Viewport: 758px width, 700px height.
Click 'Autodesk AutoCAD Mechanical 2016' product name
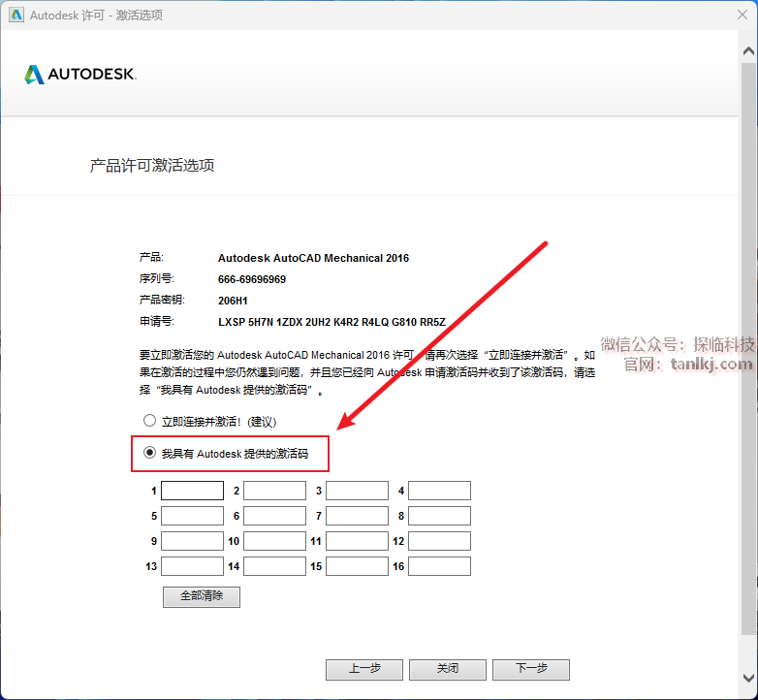pyautogui.click(x=313, y=258)
